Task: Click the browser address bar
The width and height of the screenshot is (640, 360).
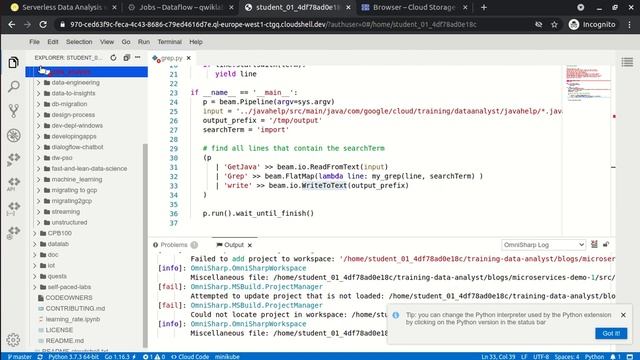Action: pos(294,24)
